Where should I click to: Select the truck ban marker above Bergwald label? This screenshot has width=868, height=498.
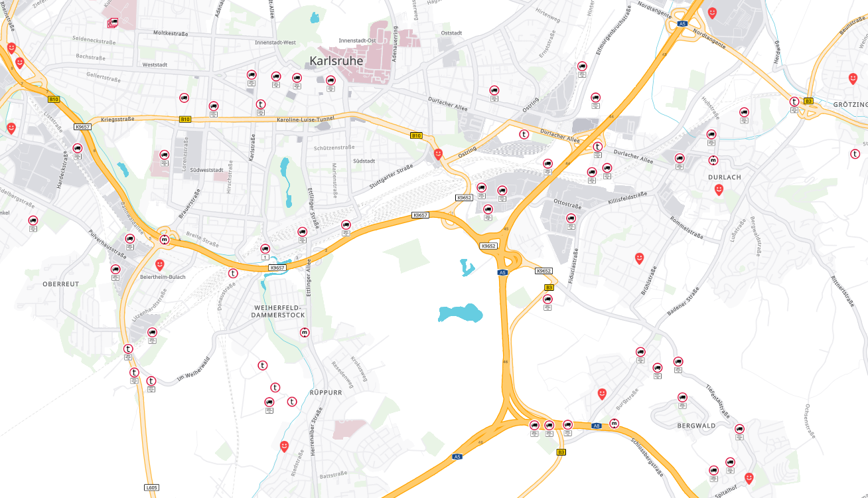click(682, 397)
